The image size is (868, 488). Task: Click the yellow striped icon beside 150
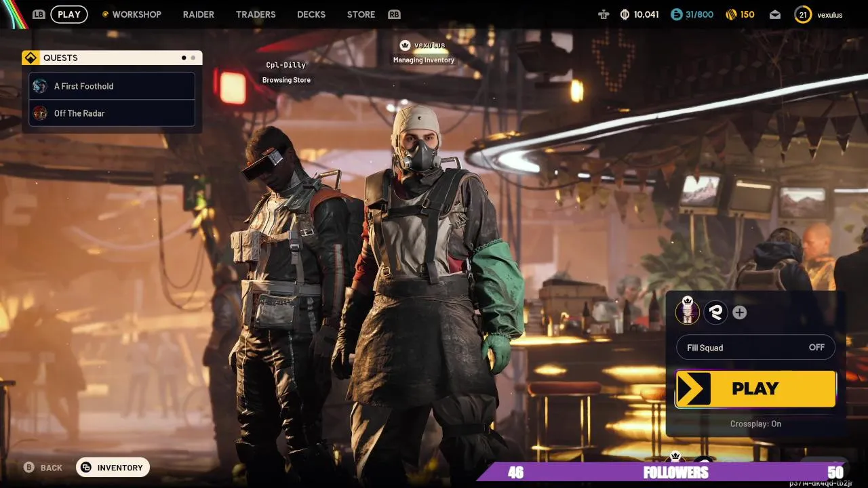[731, 14]
